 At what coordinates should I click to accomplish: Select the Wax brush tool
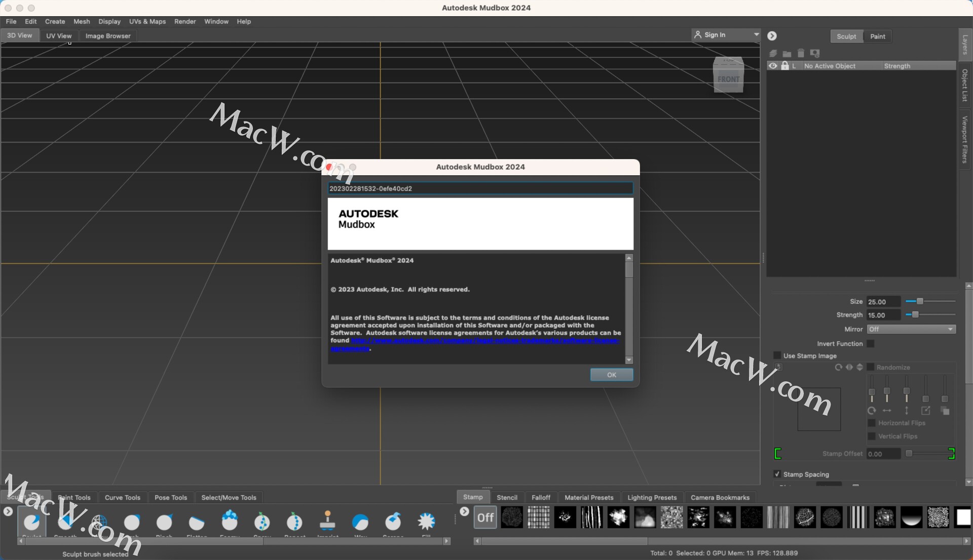click(x=360, y=522)
